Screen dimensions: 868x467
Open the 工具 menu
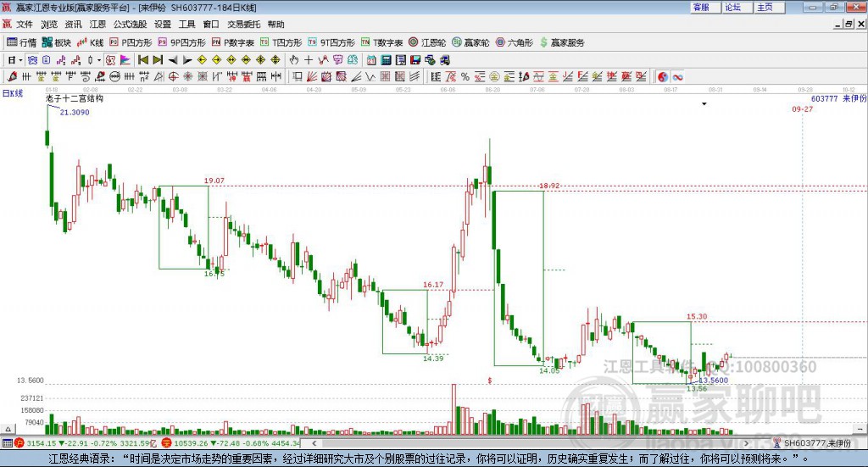pyautogui.click(x=187, y=25)
